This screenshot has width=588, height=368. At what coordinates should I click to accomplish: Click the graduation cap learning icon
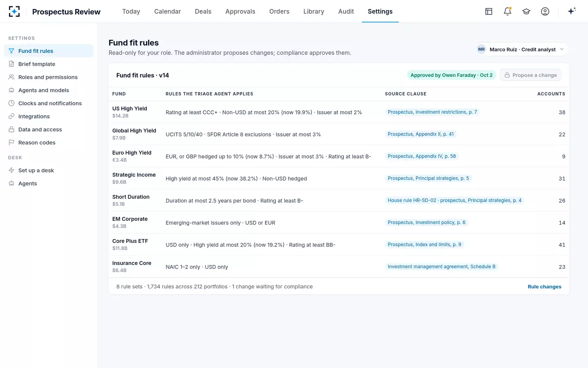(x=526, y=11)
